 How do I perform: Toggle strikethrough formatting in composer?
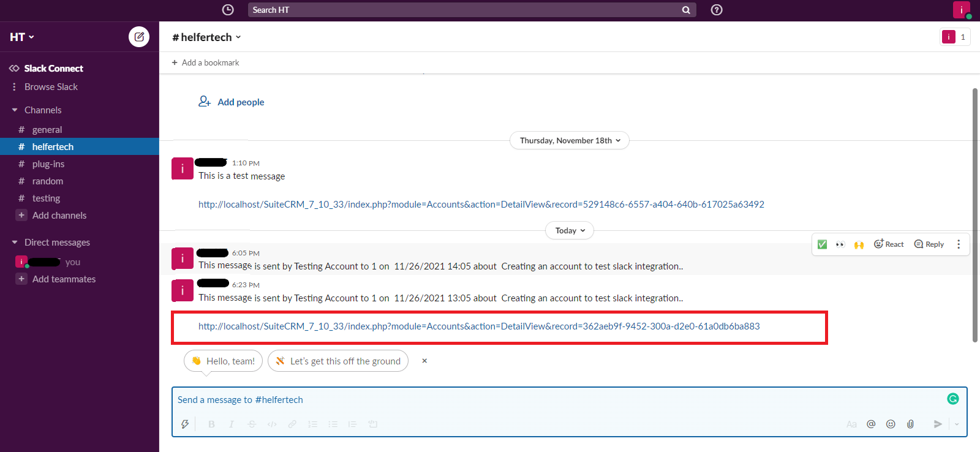(252, 424)
